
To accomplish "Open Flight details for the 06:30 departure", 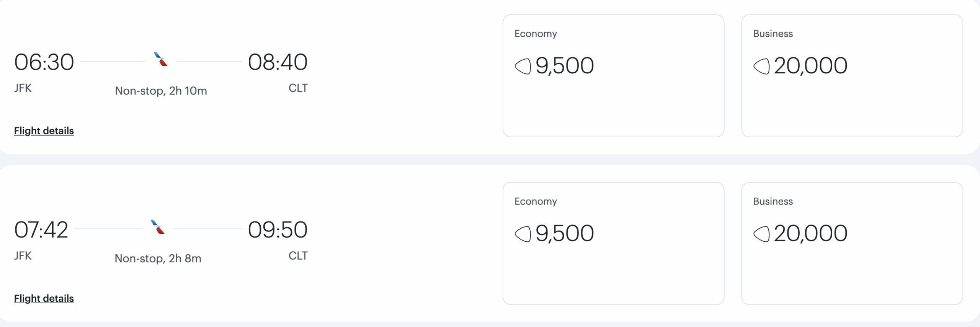I will [44, 131].
